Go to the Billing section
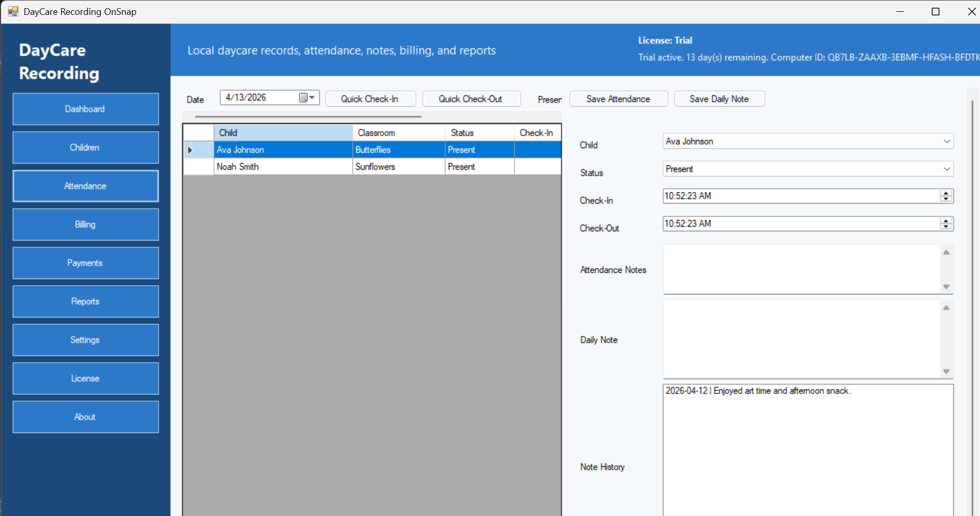The image size is (980, 516). coord(85,224)
